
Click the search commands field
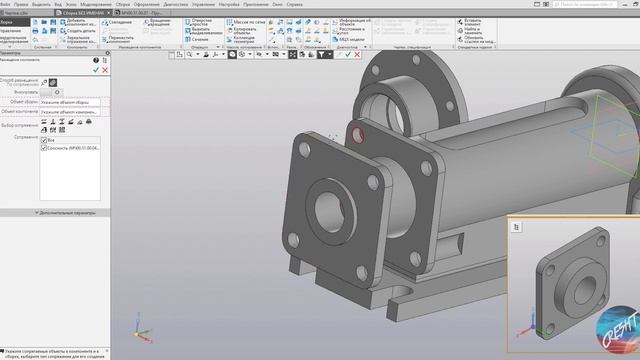coord(584,4)
